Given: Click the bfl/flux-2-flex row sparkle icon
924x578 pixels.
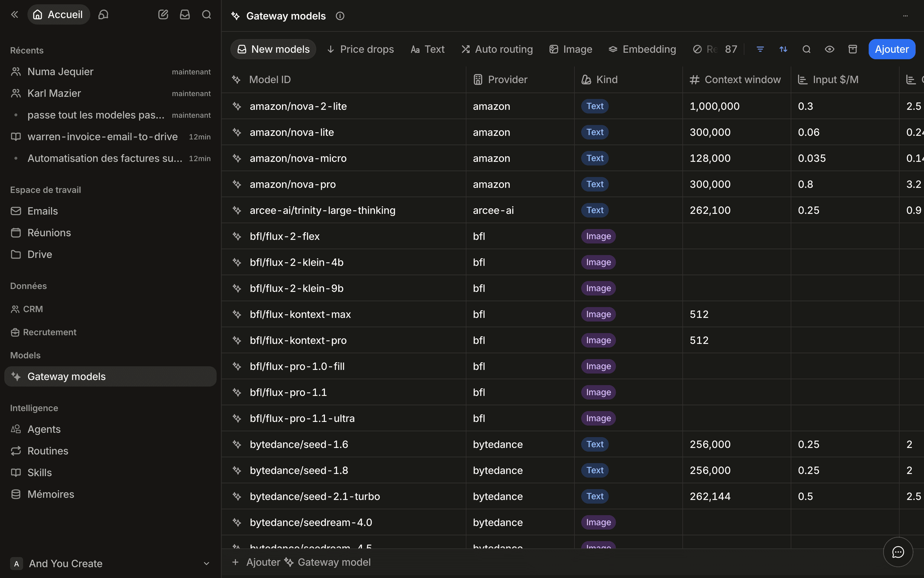Looking at the screenshot, I should [x=237, y=236].
